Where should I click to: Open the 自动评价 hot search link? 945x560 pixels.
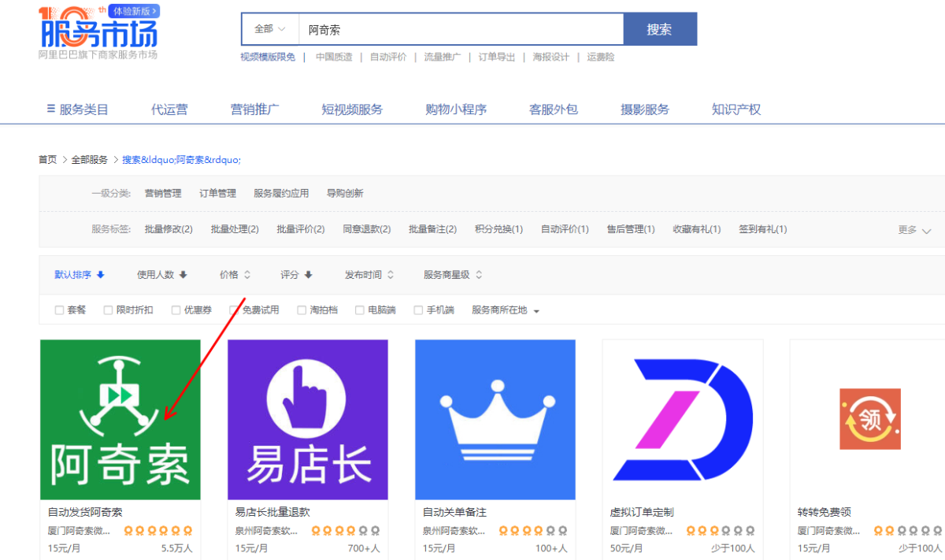[x=388, y=57]
